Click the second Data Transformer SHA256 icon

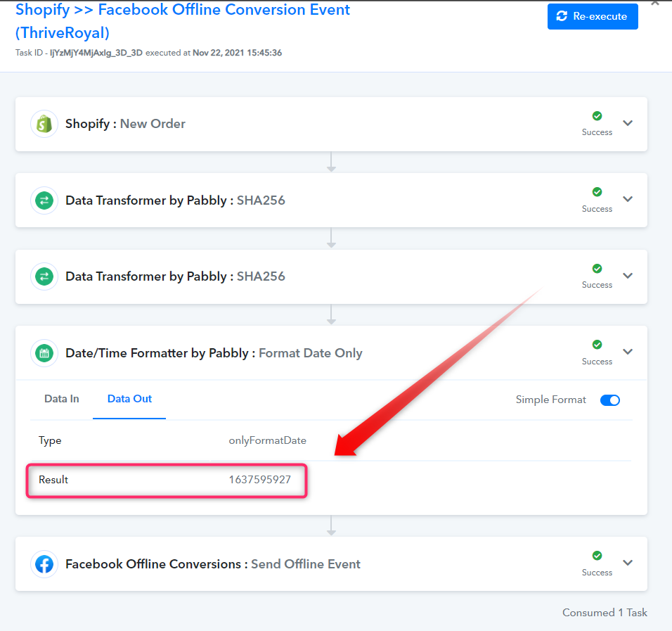tap(44, 276)
